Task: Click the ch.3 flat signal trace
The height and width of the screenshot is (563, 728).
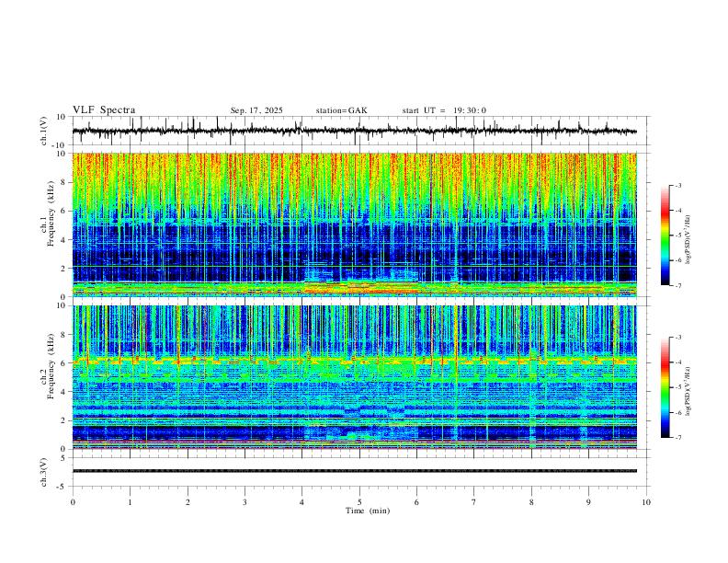Action: coord(355,471)
